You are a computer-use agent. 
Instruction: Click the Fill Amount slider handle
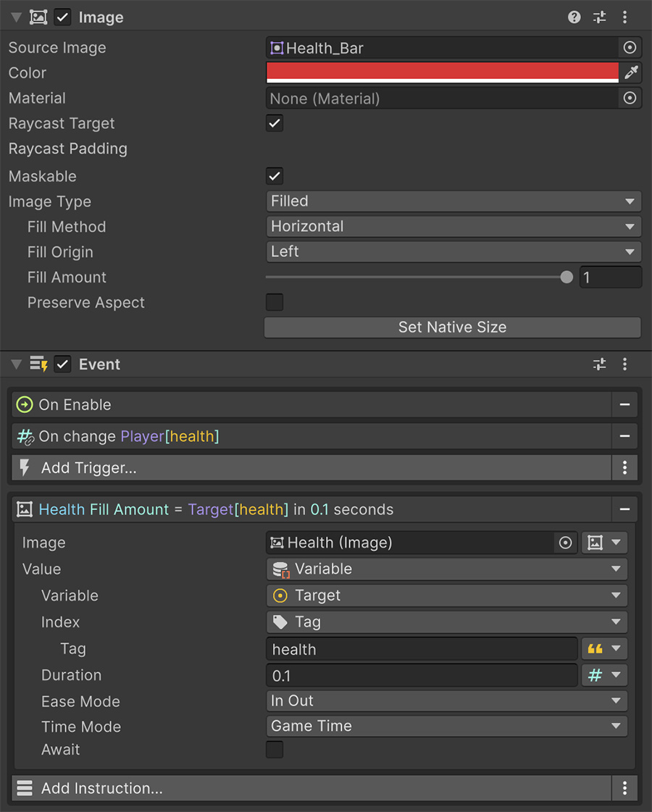[x=567, y=277]
